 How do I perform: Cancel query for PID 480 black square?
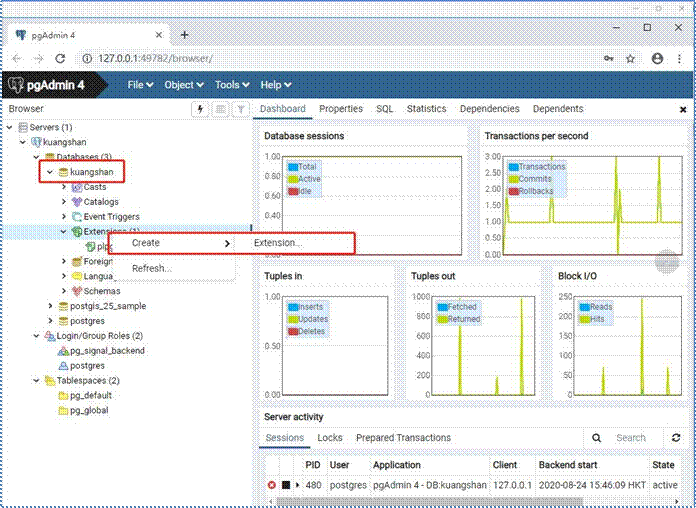pos(286,485)
